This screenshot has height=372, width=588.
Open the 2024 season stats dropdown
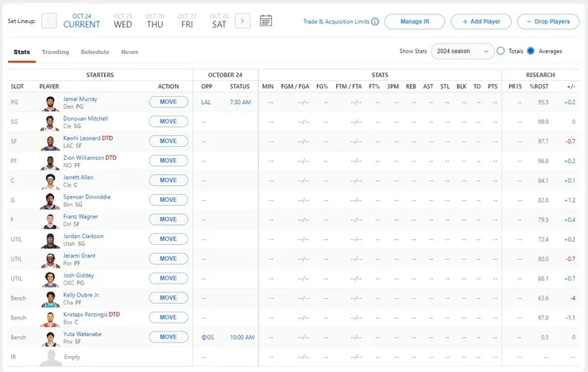(x=462, y=51)
